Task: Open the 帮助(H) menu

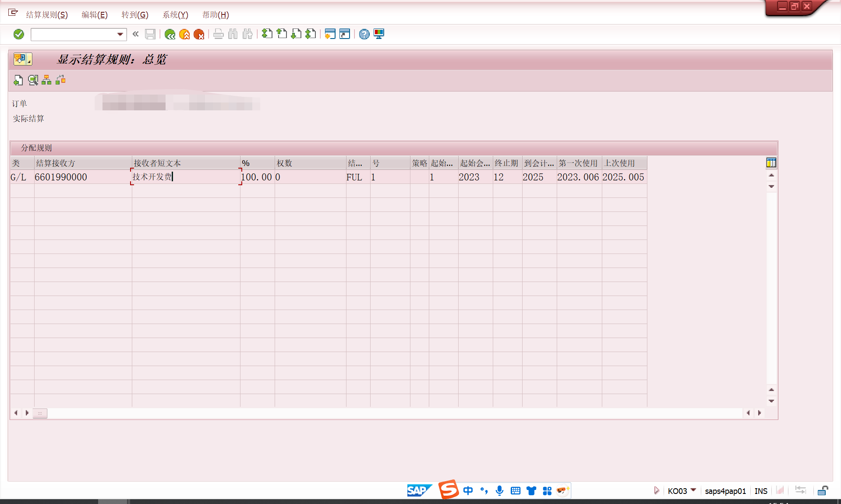Action: [216, 15]
